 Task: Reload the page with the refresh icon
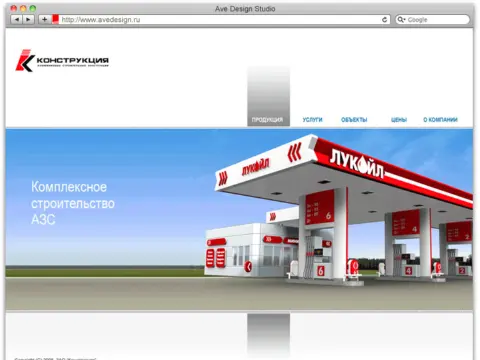384,20
